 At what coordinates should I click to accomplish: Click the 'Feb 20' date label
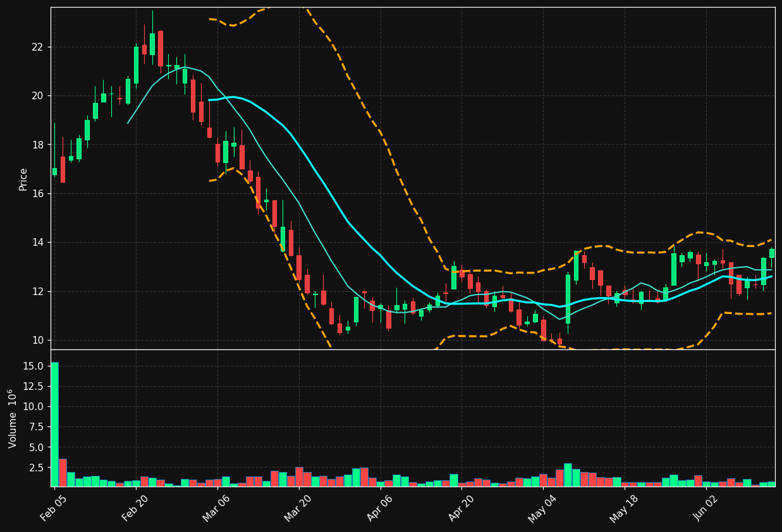click(136, 507)
